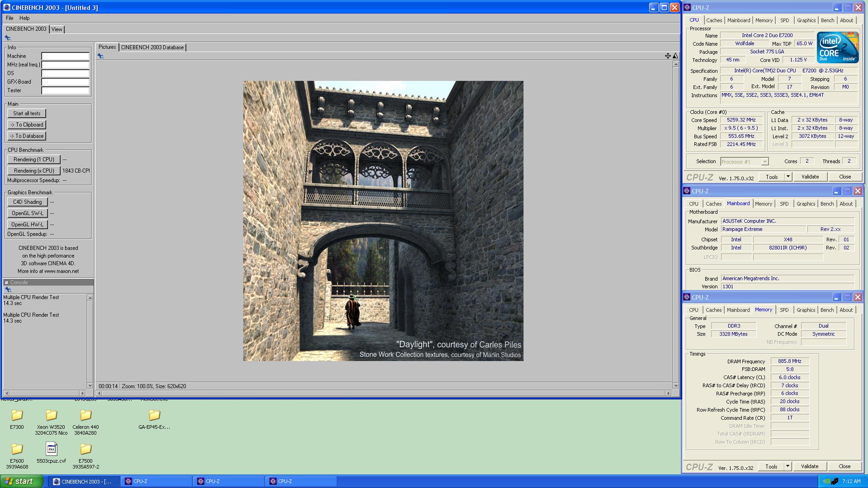The height and width of the screenshot is (488, 868).
Task: Click the MHz (real freq.) input field
Action: (x=66, y=65)
